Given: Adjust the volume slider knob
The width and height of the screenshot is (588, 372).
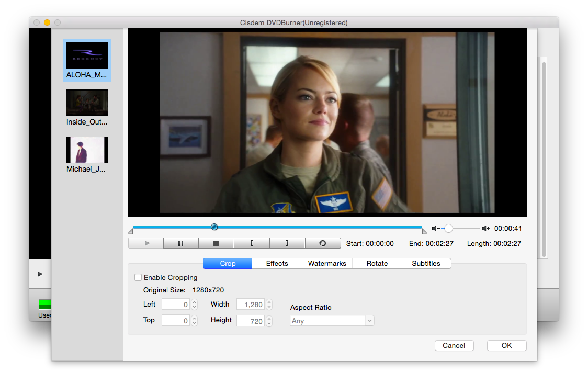Looking at the screenshot, I should point(448,228).
